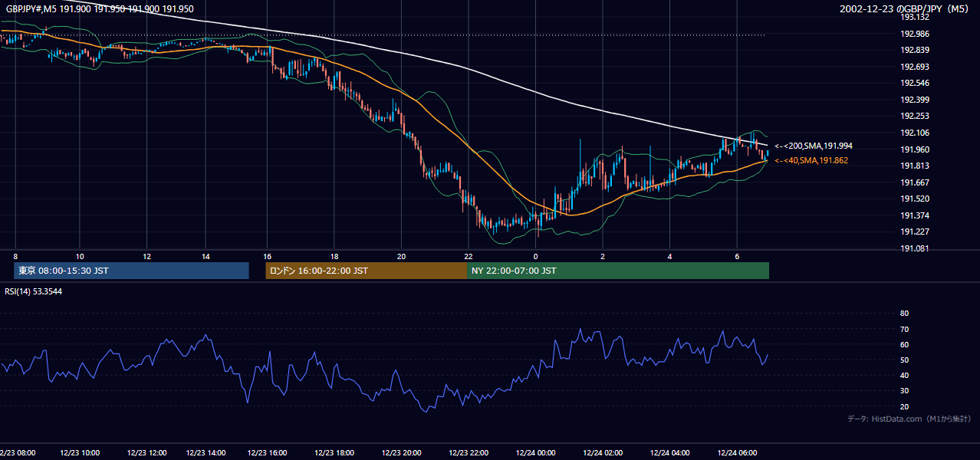Select the '2002-12-23 のGBP/JPY (M5)' chart heading

coord(906,9)
